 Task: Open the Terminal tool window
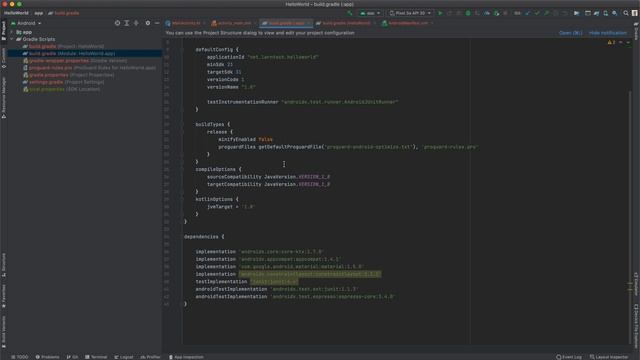[96, 357]
